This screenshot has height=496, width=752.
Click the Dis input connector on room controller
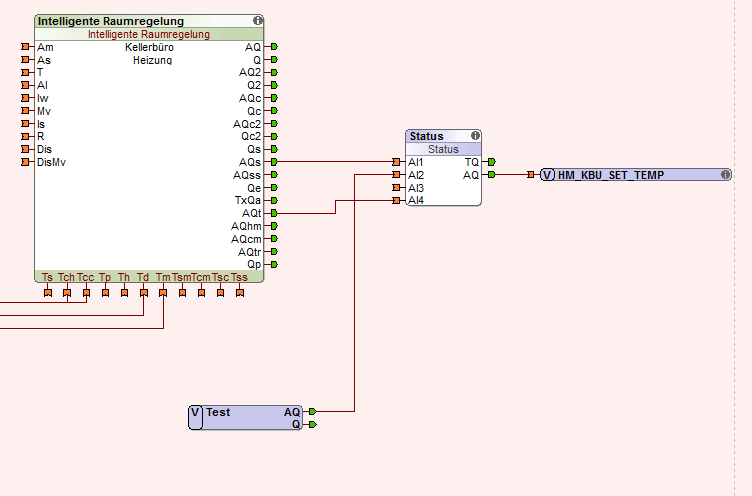27,149
